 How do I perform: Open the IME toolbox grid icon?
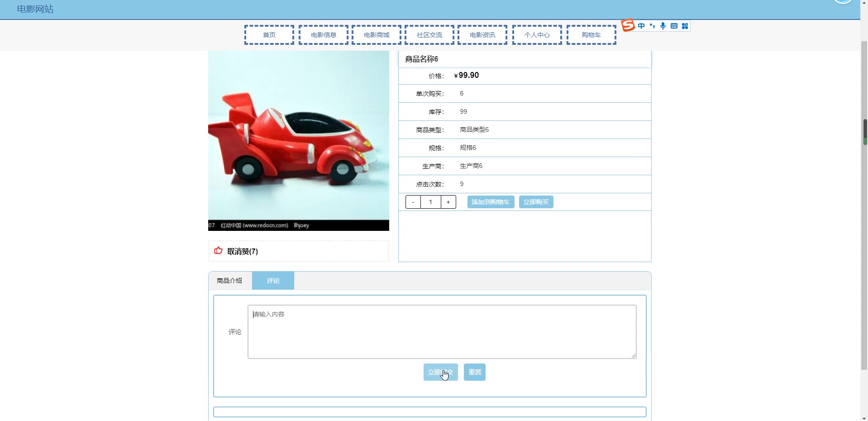pyautogui.click(x=685, y=26)
